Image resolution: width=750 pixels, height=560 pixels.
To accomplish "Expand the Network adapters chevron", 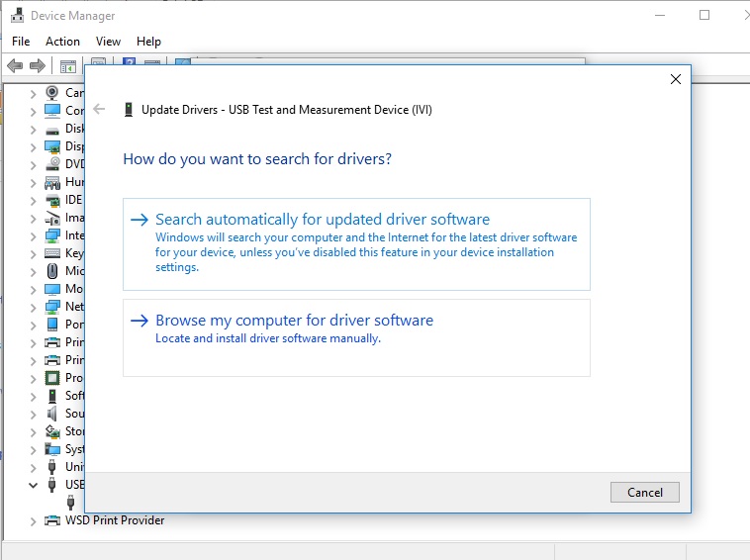I will click(x=33, y=307).
